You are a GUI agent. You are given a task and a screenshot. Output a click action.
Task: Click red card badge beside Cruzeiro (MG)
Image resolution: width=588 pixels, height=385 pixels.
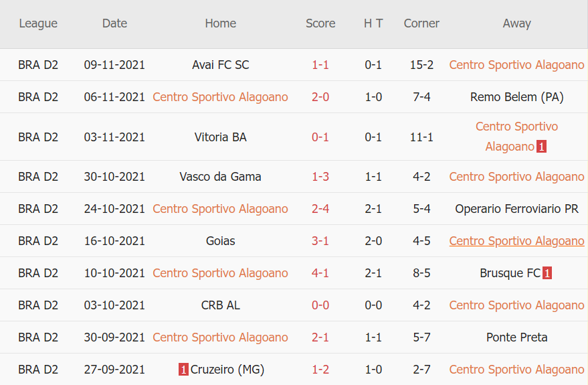point(183,370)
